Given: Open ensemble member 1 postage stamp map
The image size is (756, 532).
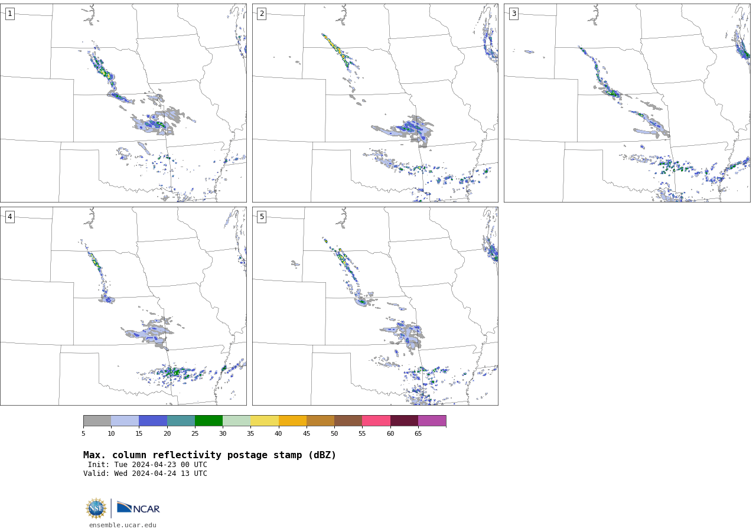Looking at the screenshot, I should pyautogui.click(x=123, y=103).
